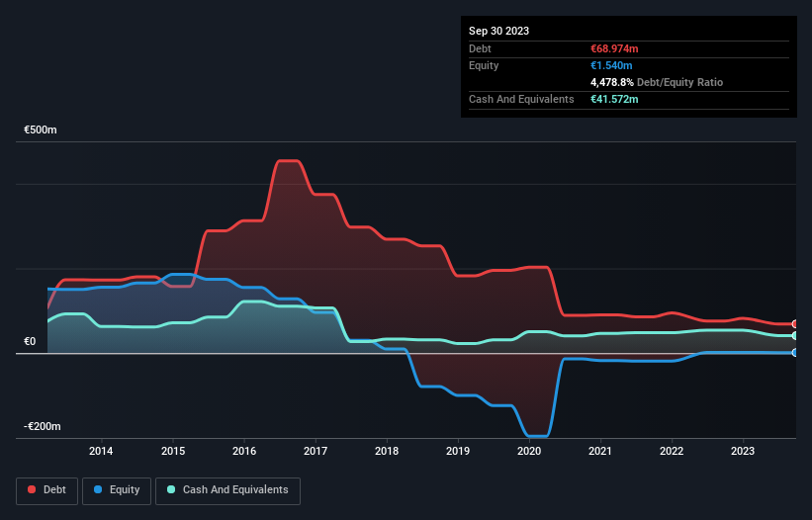The width and height of the screenshot is (812, 520).
Task: Select the blue Equity end-point marker
Action: [795, 353]
